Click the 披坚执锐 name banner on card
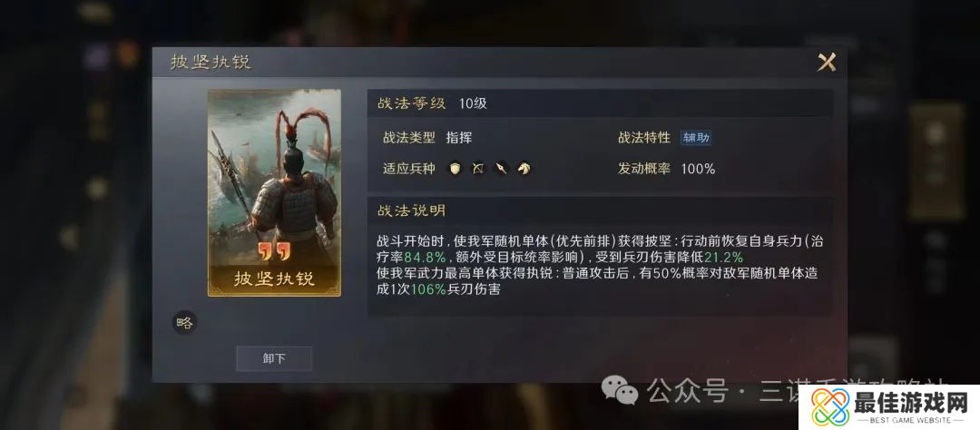The width and height of the screenshot is (980, 430). point(274,279)
